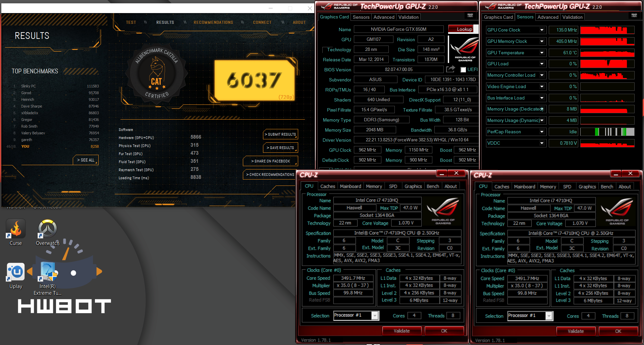This screenshot has height=345, width=644.
Task: Click screenshot camera icon in GPU-Z Sensors window
Action: (x=634, y=15)
